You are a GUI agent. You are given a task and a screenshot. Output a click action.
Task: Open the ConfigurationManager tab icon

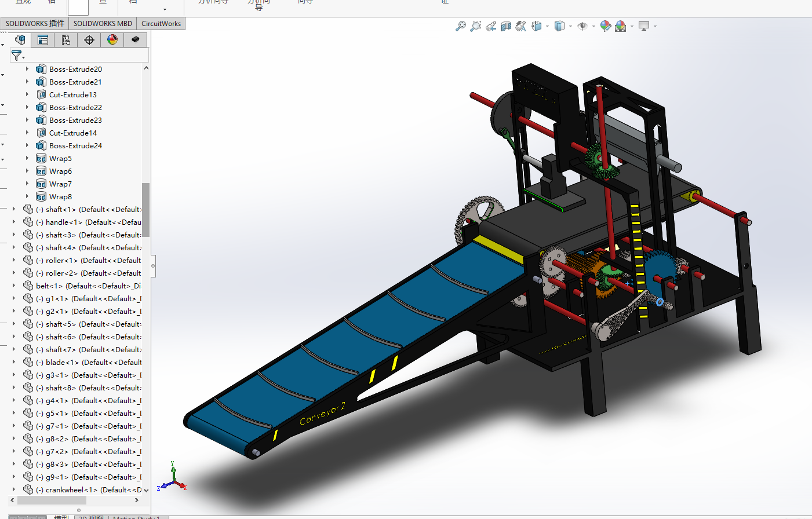point(66,40)
